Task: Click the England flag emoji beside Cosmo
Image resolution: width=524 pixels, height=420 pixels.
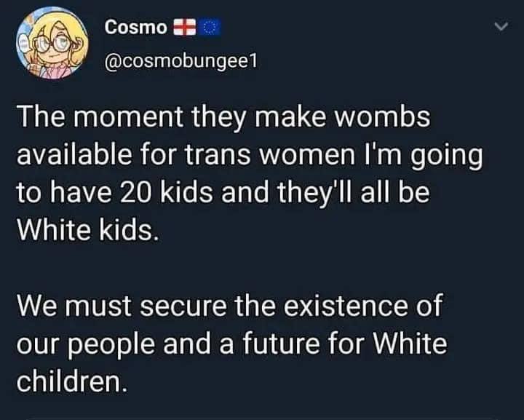Action: [x=184, y=27]
